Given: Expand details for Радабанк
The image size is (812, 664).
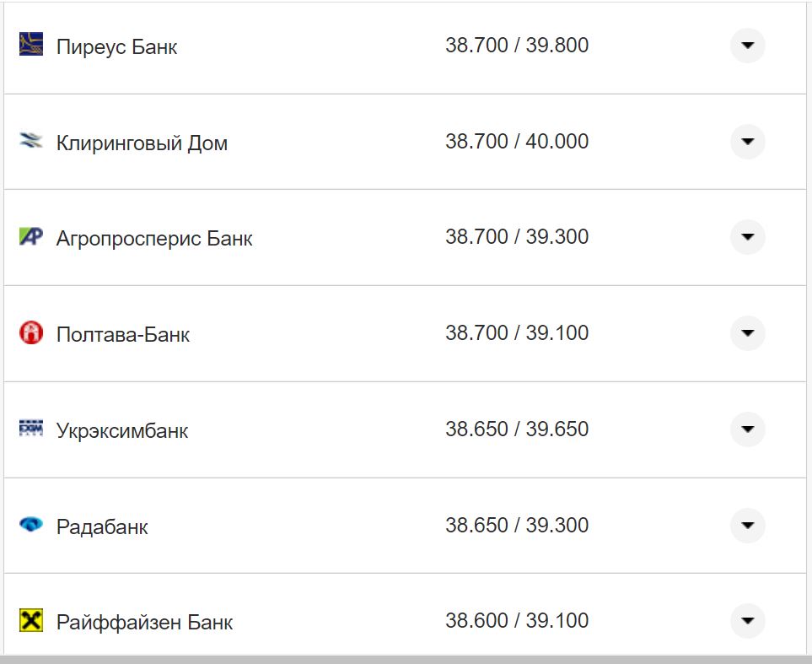Looking at the screenshot, I should tap(747, 525).
